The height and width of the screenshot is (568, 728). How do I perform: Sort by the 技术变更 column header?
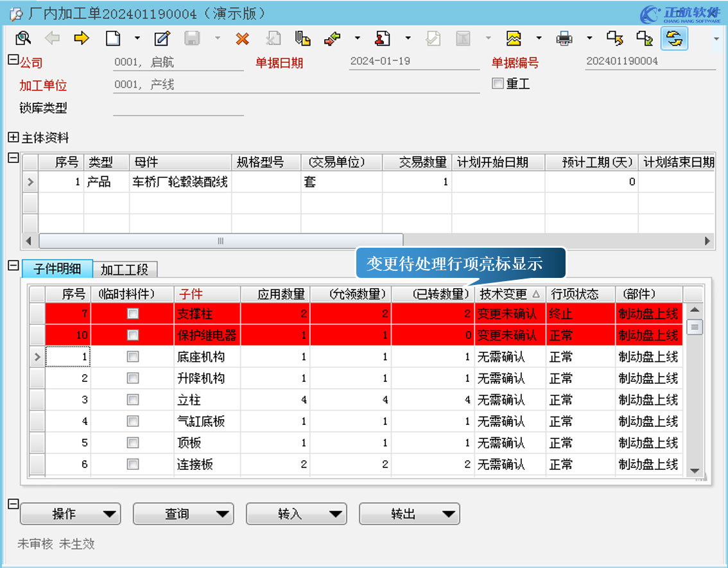(509, 294)
